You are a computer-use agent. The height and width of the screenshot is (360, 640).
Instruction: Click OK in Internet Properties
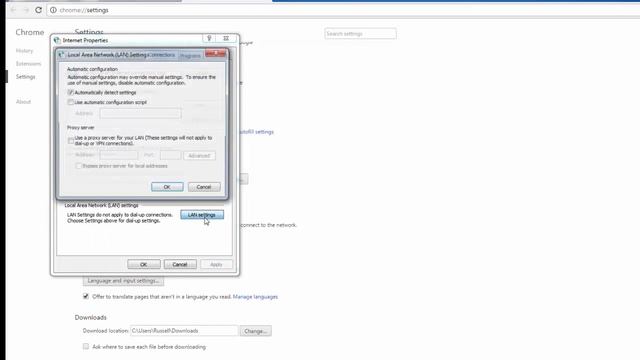point(144,264)
